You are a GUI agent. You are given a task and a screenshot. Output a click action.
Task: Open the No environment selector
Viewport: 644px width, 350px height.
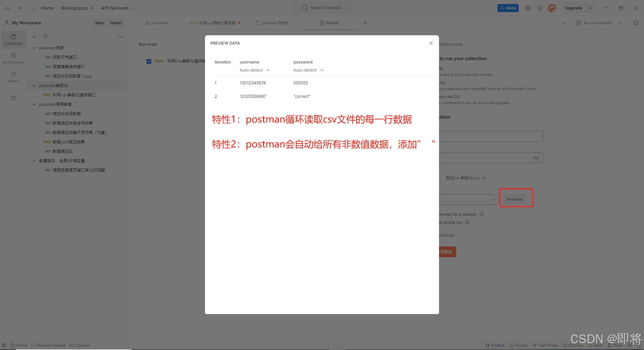[x=599, y=23]
